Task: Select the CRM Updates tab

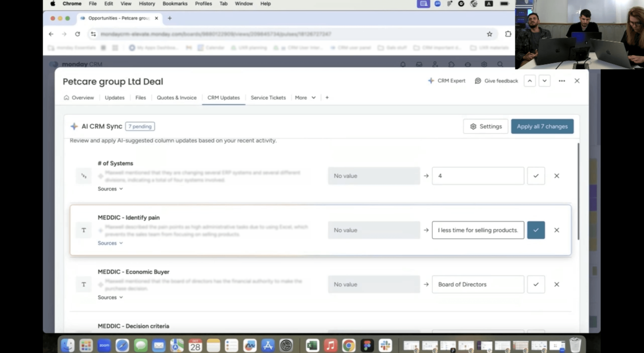Action: point(223,98)
